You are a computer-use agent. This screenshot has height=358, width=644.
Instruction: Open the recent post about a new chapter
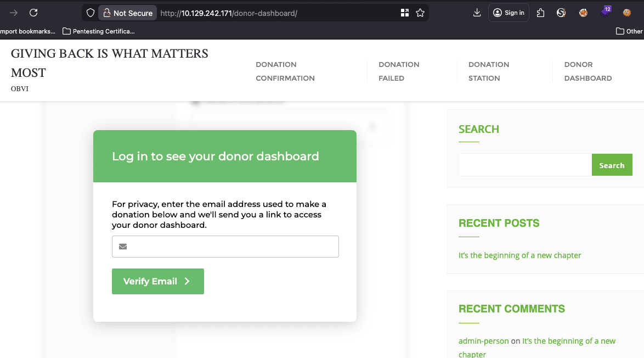click(519, 255)
